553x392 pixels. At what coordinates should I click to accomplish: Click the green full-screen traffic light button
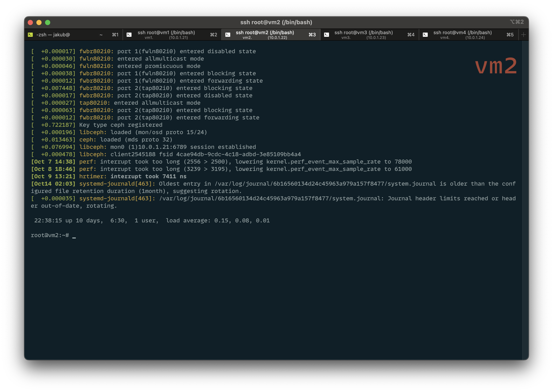[47, 22]
